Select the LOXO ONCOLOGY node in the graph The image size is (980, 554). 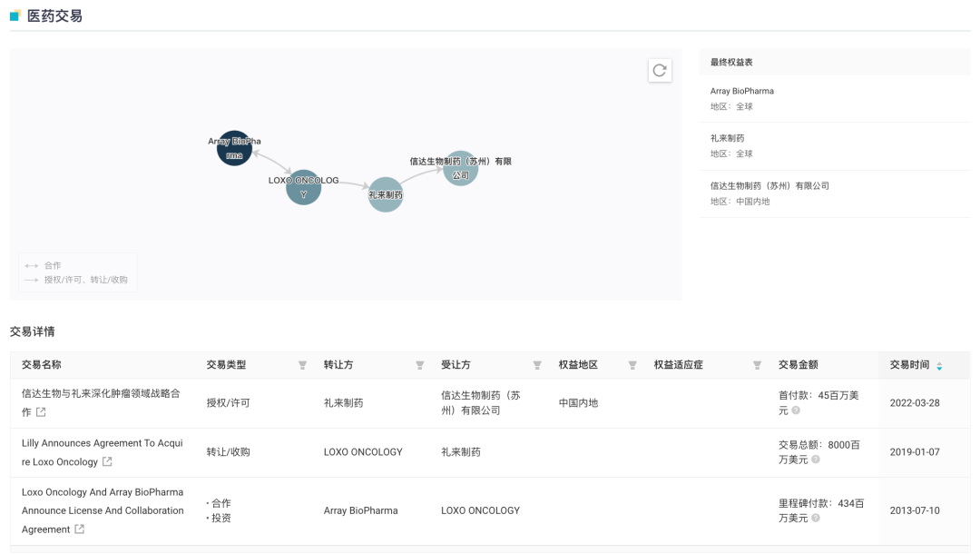[303, 187]
